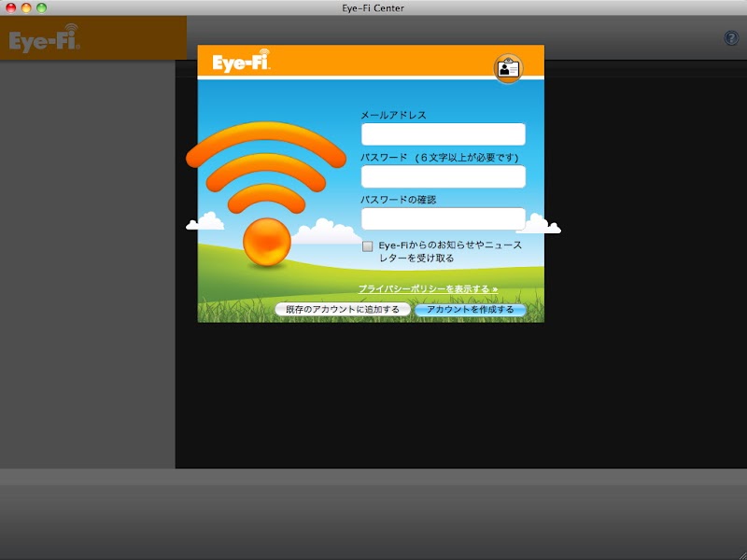The height and width of the screenshot is (560, 747).
Task: Click the 既存のアカウントに追加する button
Action: pyautogui.click(x=343, y=310)
